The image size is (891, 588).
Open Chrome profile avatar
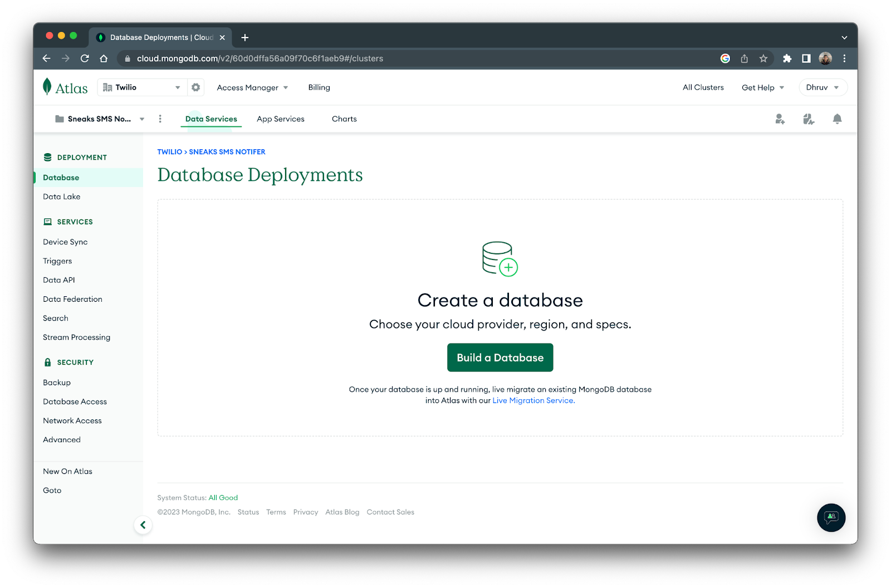(x=825, y=58)
